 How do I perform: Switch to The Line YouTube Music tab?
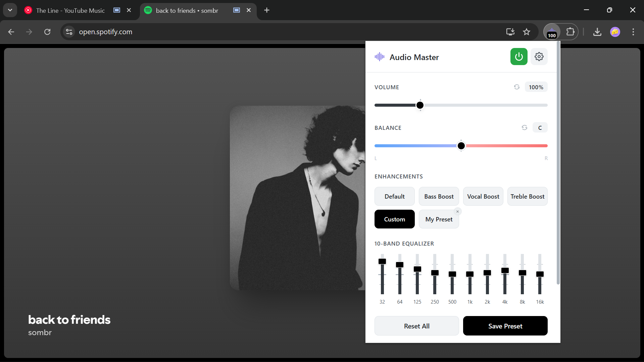tap(70, 11)
